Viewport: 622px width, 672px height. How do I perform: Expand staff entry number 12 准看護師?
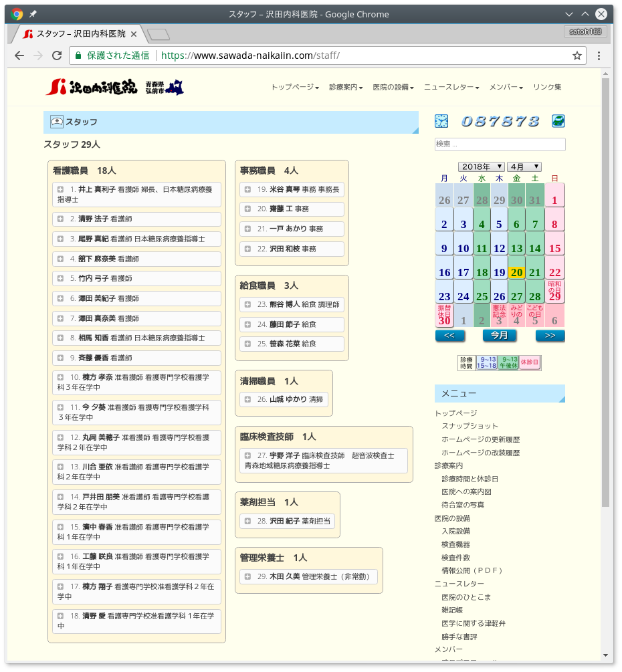pos(60,437)
